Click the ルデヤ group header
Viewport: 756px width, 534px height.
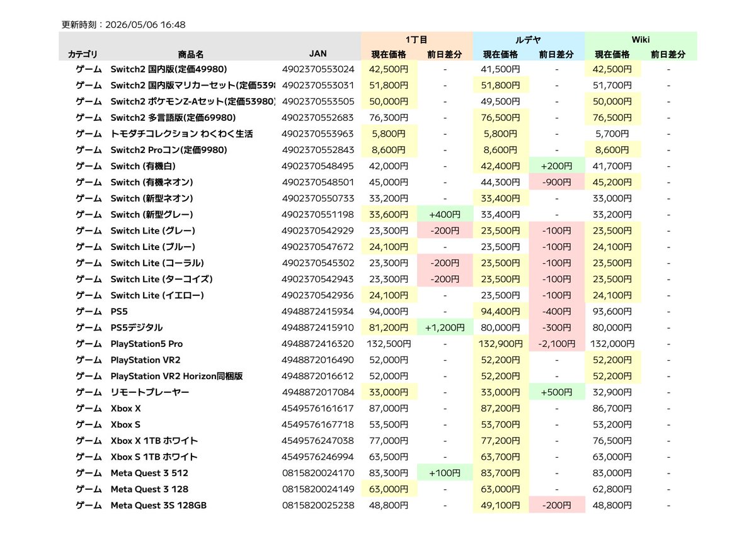(x=529, y=39)
